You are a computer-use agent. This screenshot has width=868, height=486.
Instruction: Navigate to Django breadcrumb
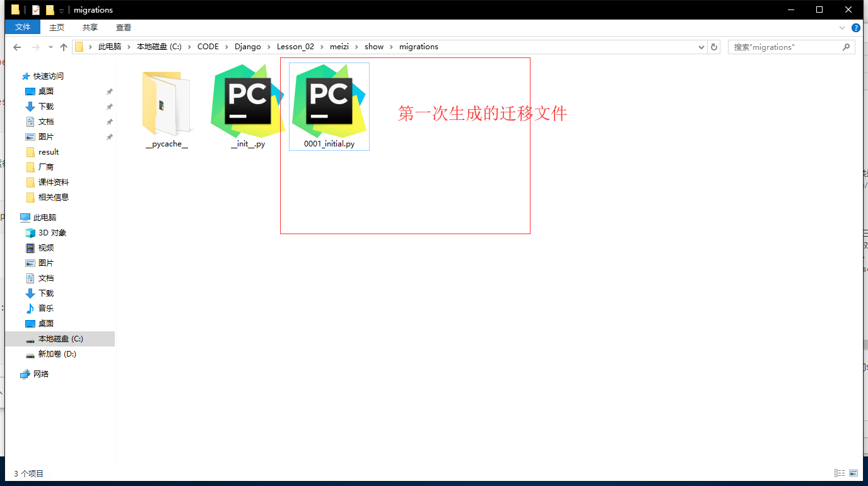point(248,47)
